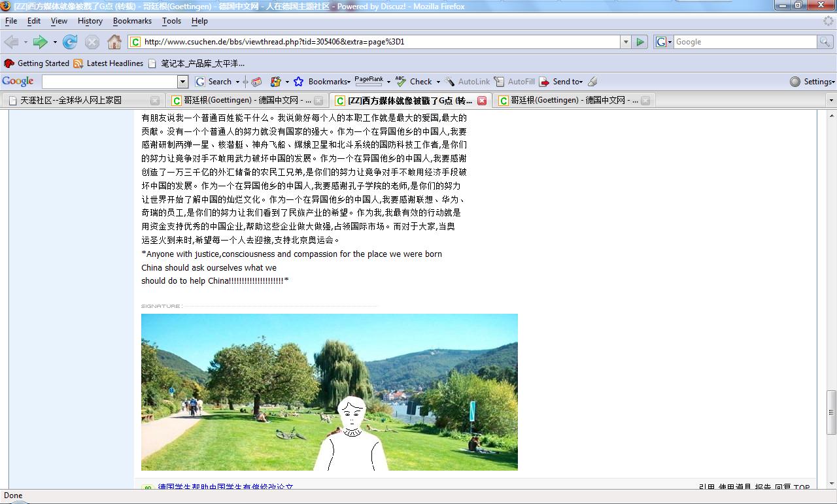Viewport: 837px width, 504px height.
Task: Open the Google search engine selector
Action: click(x=664, y=42)
